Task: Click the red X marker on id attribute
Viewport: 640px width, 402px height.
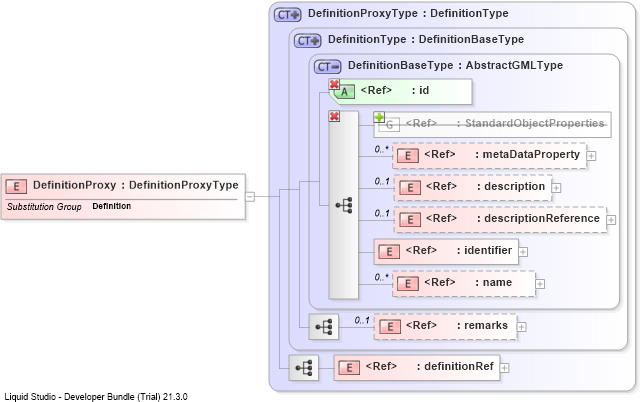Action: [x=334, y=84]
